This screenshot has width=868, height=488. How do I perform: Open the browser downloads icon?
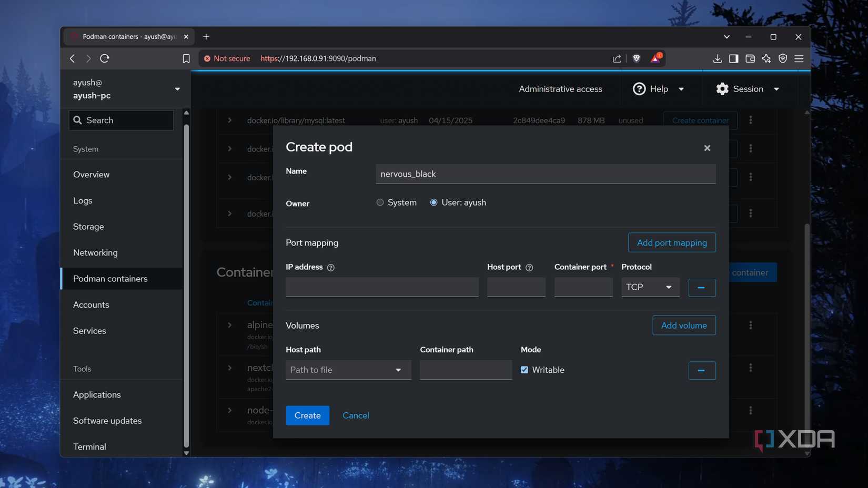(717, 58)
